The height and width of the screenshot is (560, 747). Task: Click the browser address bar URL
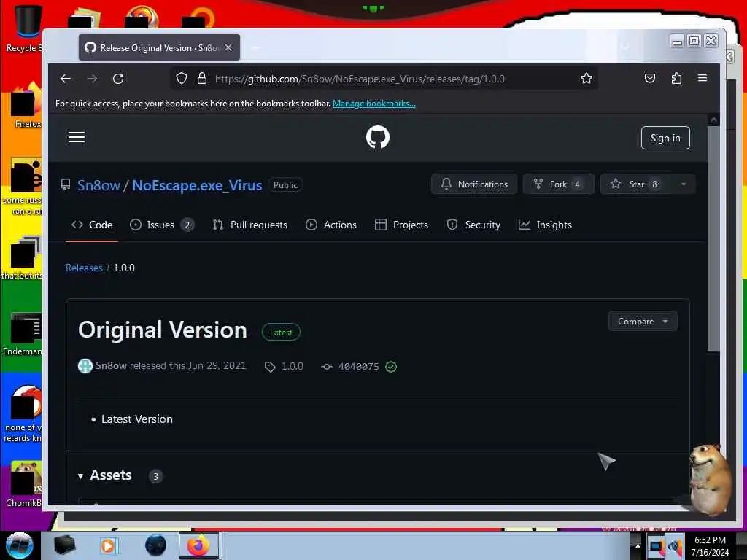point(360,79)
